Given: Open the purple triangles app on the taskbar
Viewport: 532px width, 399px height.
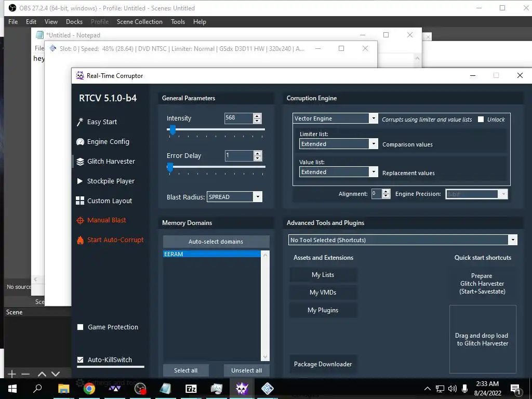Looking at the screenshot, I should point(114,389).
